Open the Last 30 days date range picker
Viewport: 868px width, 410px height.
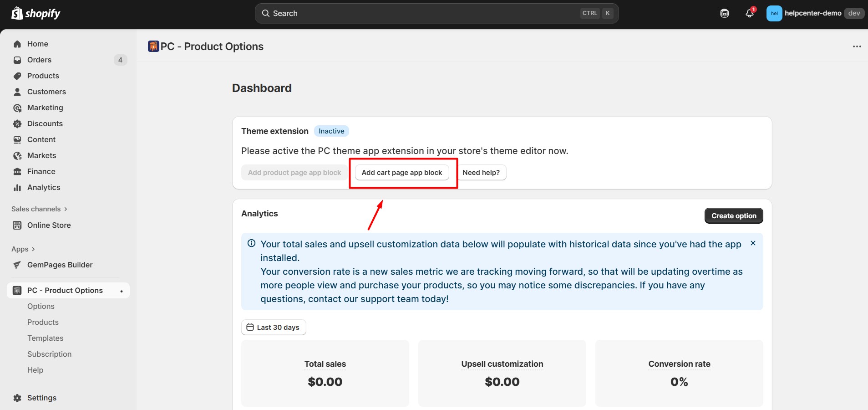click(273, 327)
